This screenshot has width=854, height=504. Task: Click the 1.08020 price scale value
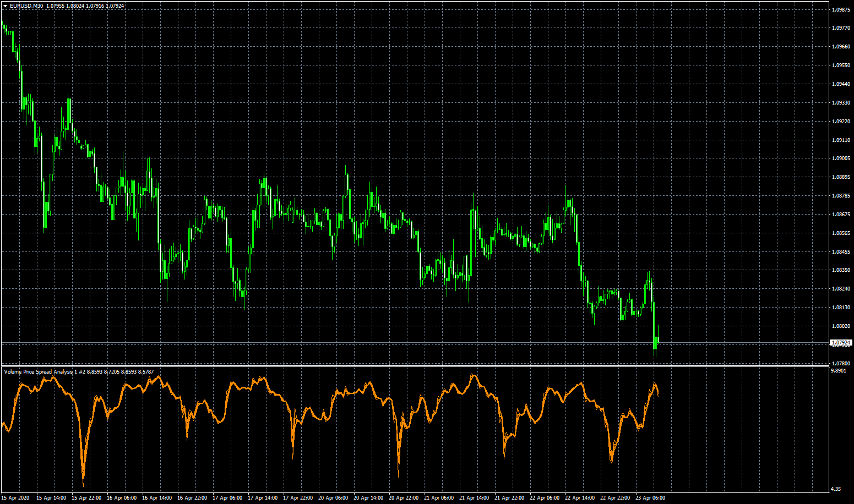tap(842, 326)
